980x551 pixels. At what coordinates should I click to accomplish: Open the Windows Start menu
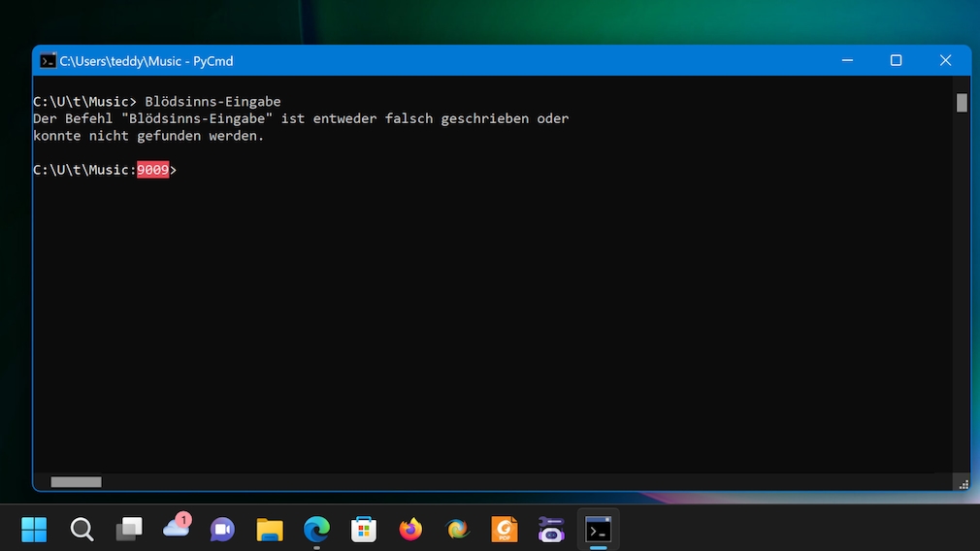click(x=34, y=529)
